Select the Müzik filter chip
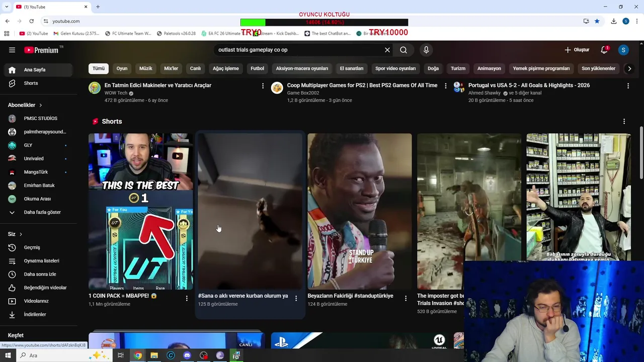Screen dimensions: 644x362 pos(145,68)
